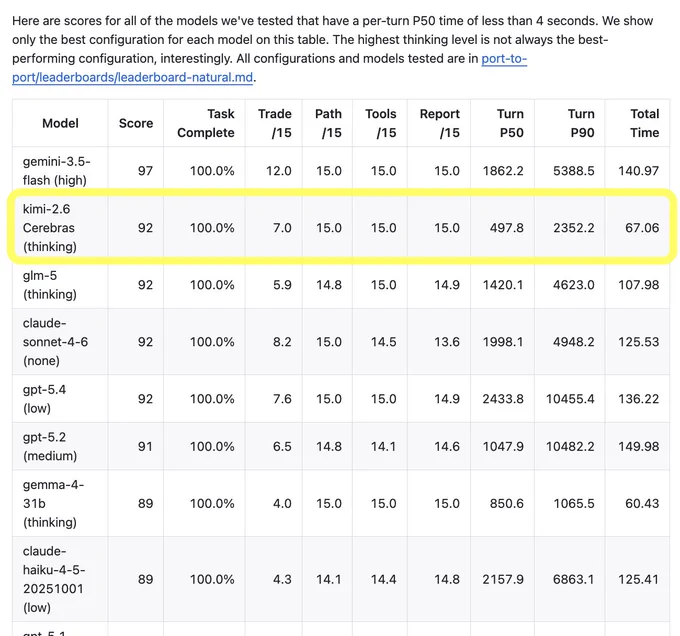Click Turn P50 value 1862.2
The image size is (680, 636).
click(503, 171)
